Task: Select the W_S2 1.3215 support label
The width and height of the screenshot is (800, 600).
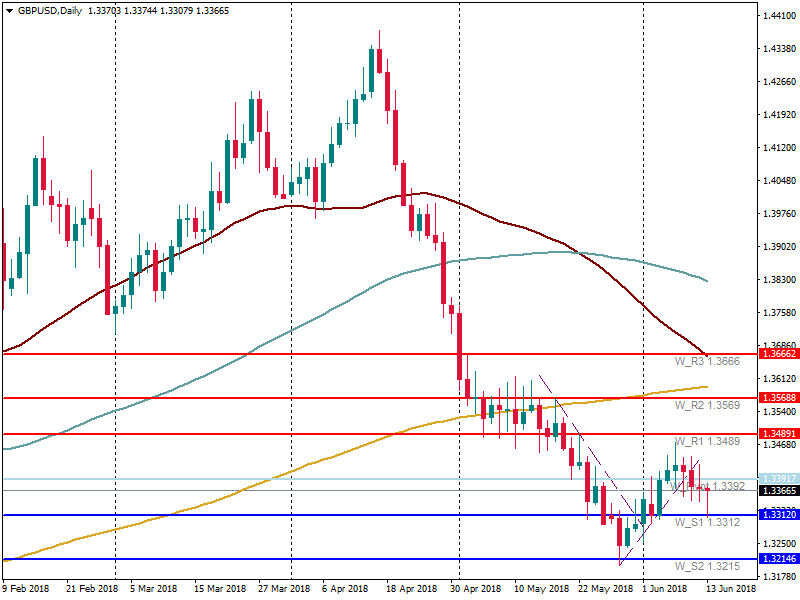Action: (x=705, y=566)
